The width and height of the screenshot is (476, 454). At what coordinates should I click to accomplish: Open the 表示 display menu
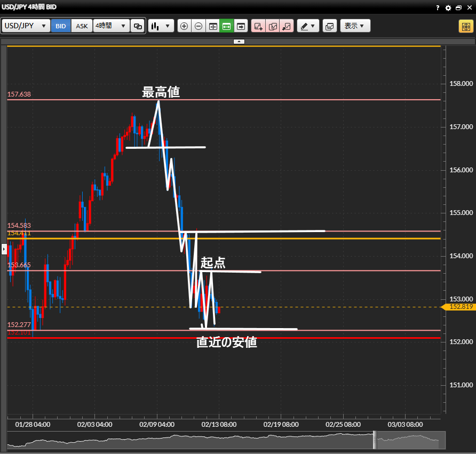pos(355,26)
